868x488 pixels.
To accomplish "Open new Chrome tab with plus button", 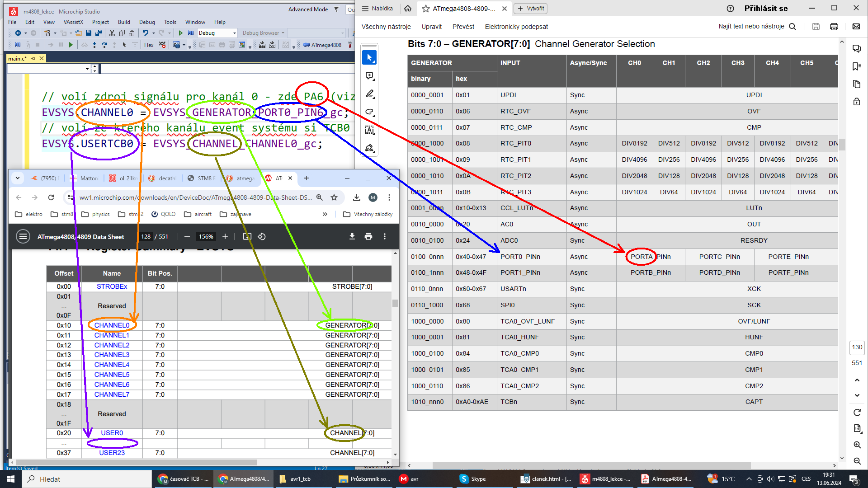I will tap(307, 178).
